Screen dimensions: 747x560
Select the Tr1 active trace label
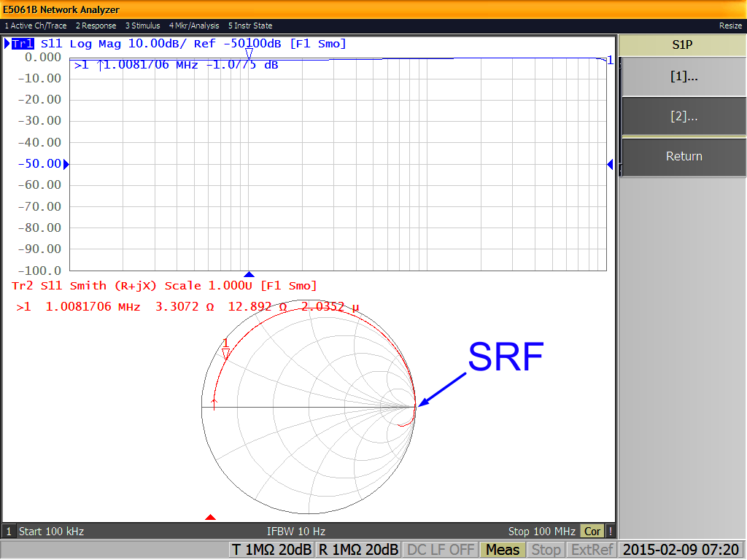(x=22, y=43)
